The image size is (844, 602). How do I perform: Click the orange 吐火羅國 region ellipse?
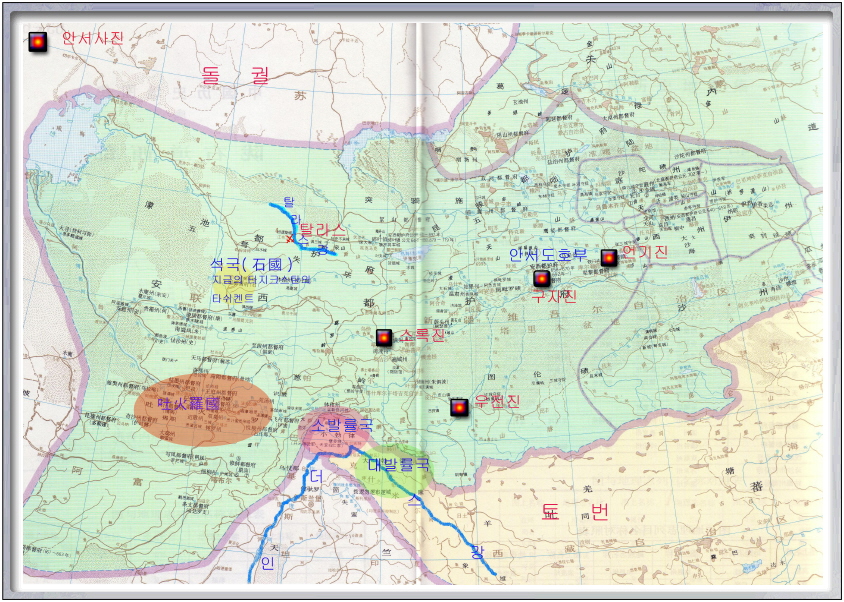204,410
